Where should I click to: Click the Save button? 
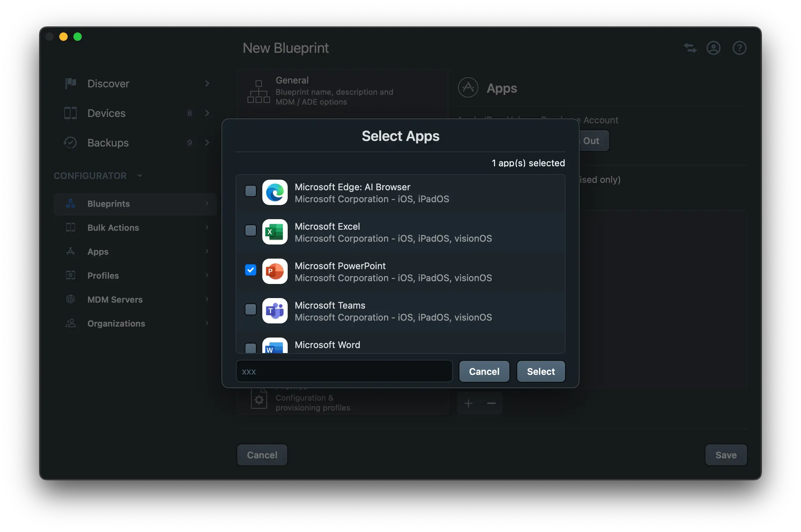pyautogui.click(x=726, y=454)
